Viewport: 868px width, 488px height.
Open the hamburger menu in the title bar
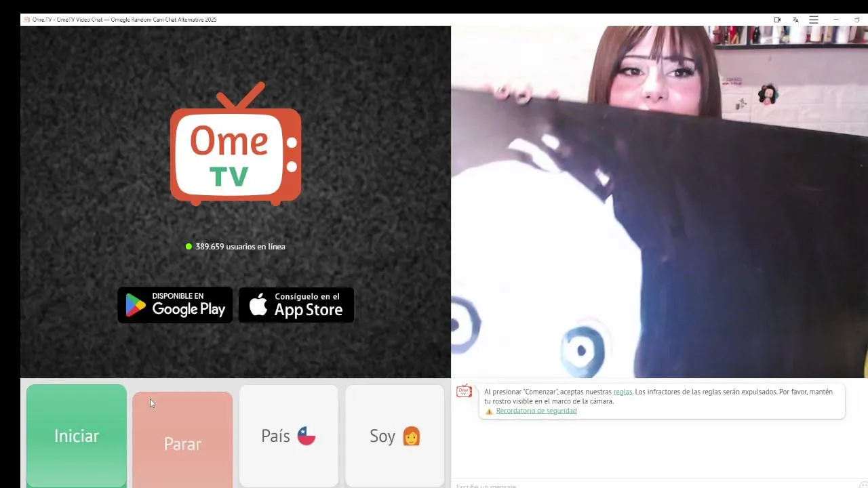point(814,20)
